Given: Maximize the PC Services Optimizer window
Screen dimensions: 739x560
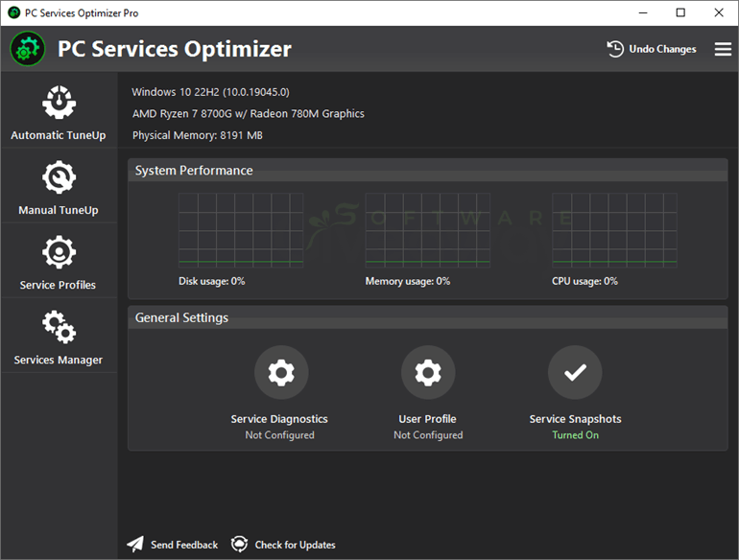Looking at the screenshot, I should pyautogui.click(x=680, y=12).
